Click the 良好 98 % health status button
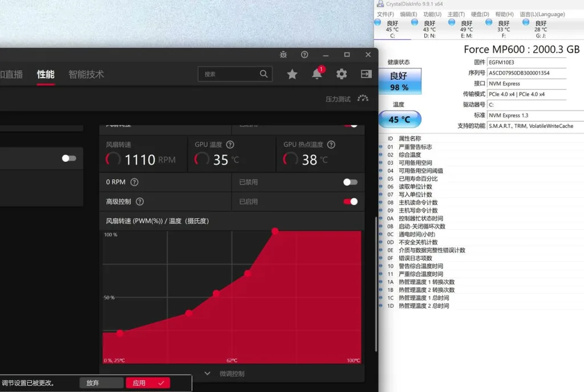The height and width of the screenshot is (392, 584). [x=400, y=81]
